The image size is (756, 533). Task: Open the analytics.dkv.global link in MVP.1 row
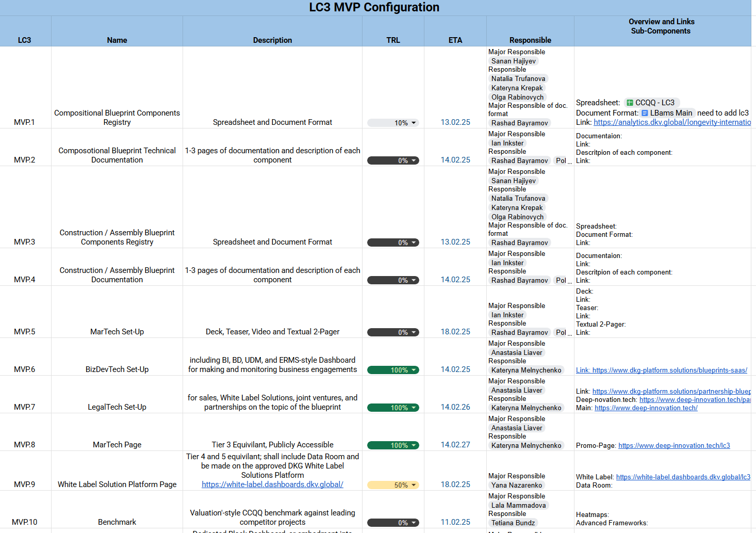coord(671,122)
